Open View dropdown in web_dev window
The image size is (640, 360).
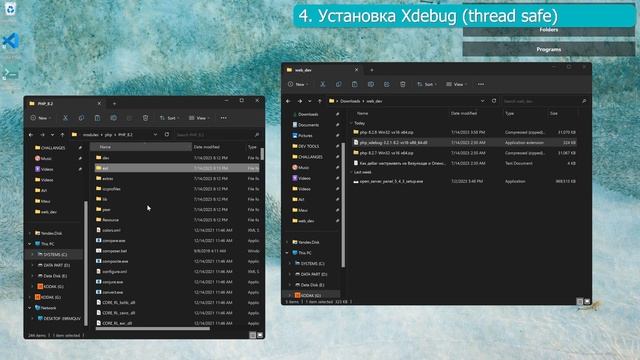tap(456, 84)
